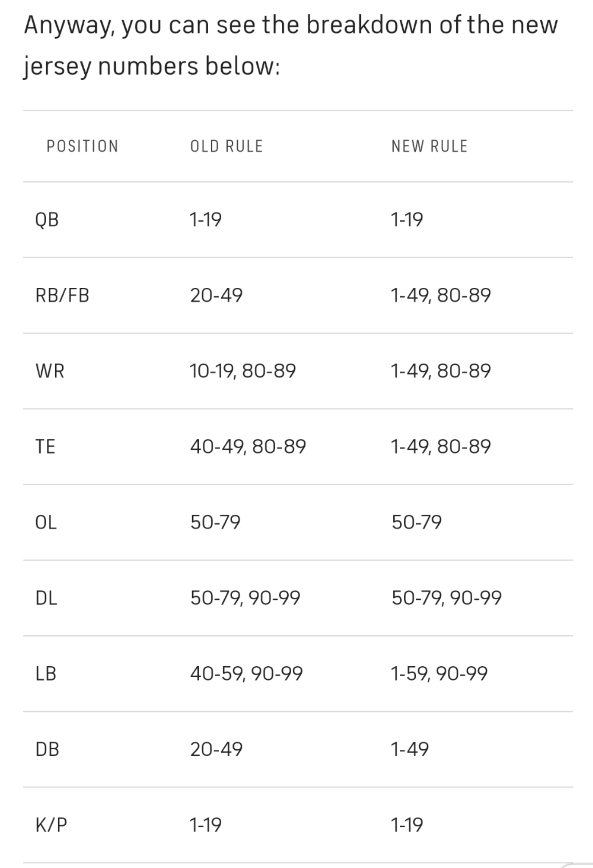The width and height of the screenshot is (593, 868).
Task: Click the NEW RULE column header
Action: click(x=429, y=146)
